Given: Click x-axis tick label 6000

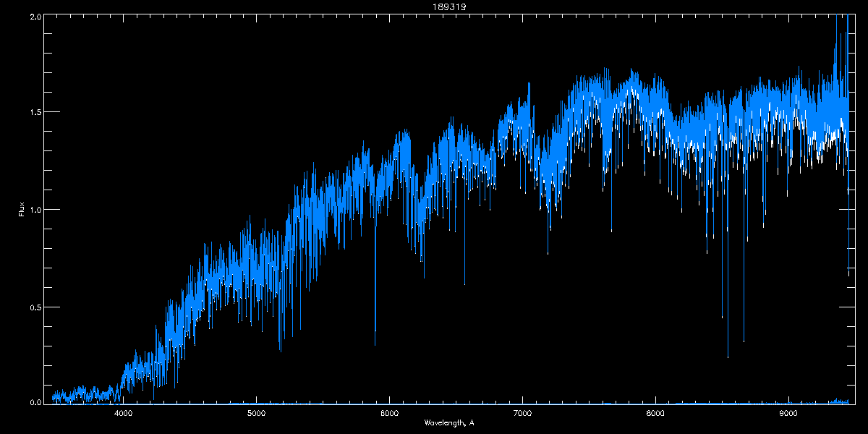Looking at the screenshot, I should 389,413.
